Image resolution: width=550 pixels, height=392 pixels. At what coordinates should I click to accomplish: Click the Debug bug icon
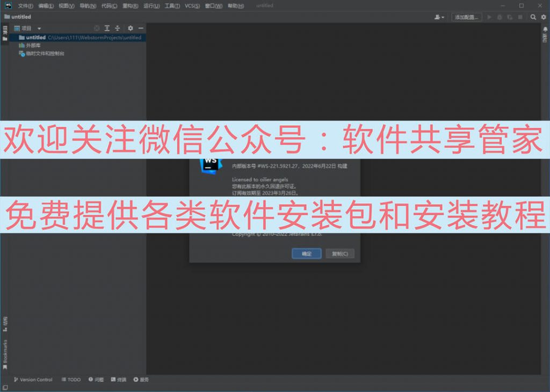tap(500, 17)
